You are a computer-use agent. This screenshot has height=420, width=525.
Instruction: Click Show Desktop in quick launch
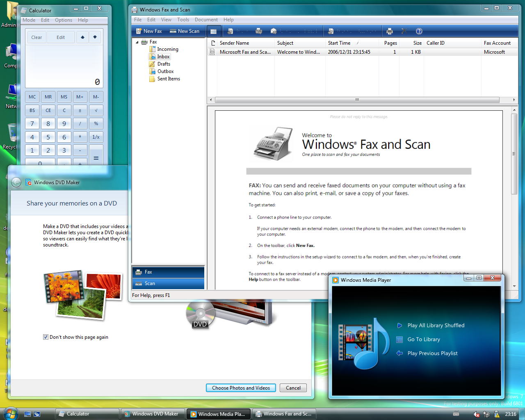tap(27, 414)
